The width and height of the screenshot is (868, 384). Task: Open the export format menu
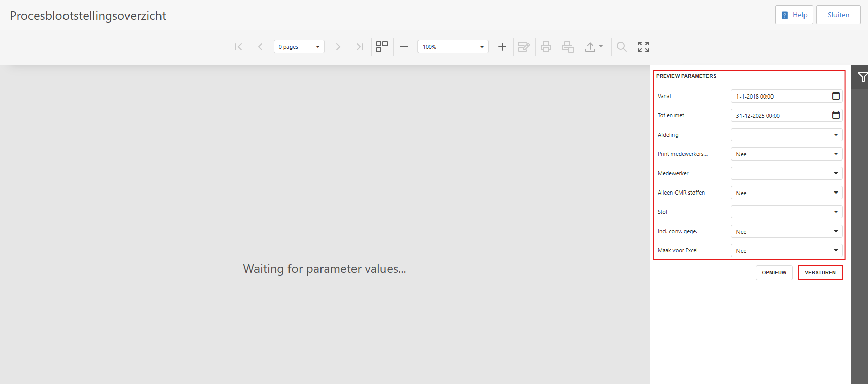(x=593, y=47)
